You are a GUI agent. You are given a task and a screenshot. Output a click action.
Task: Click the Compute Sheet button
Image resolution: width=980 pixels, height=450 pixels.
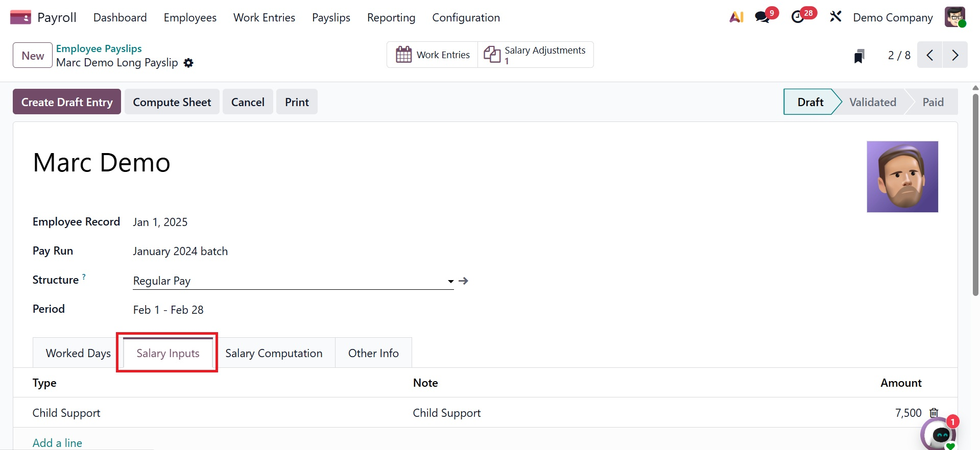[172, 102]
